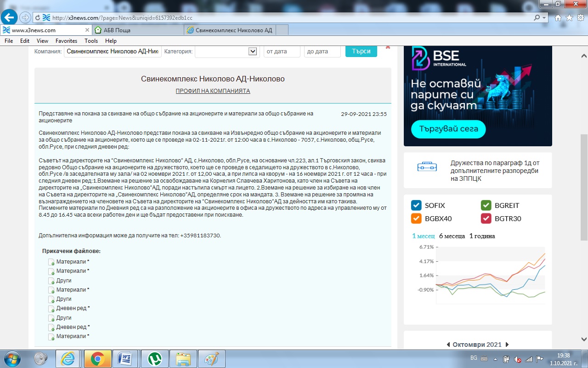
Task: Open Microsoft Word from the taskbar
Action: [125, 358]
